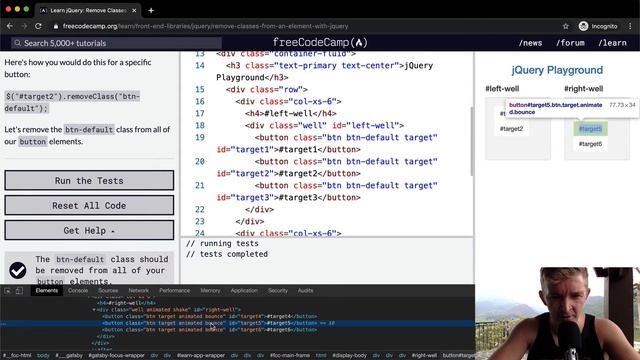Click the body breadcrumb in DevTools

43,356
